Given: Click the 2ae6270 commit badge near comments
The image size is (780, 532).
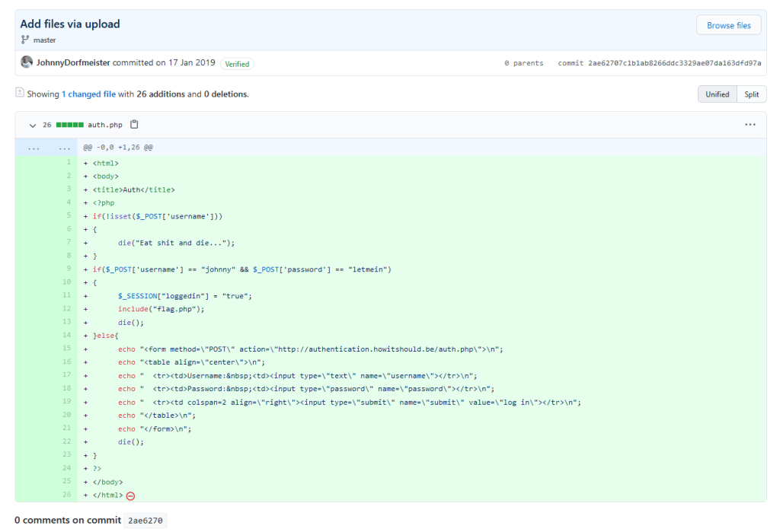Looking at the screenshot, I should click(x=145, y=521).
